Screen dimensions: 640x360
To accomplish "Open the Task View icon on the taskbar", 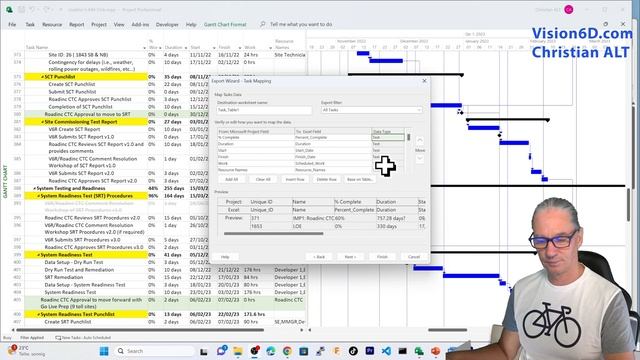I will click(x=204, y=351).
